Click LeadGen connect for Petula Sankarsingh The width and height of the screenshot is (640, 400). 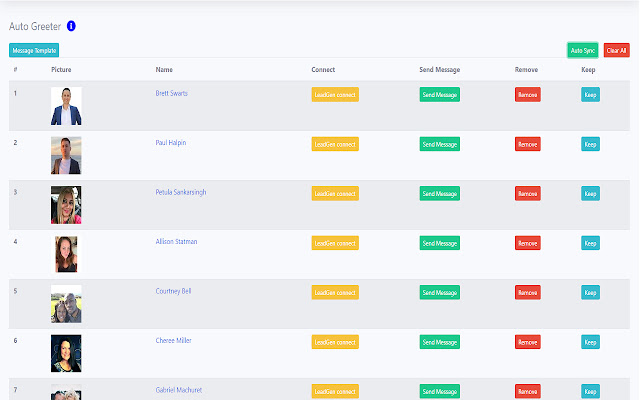335,193
